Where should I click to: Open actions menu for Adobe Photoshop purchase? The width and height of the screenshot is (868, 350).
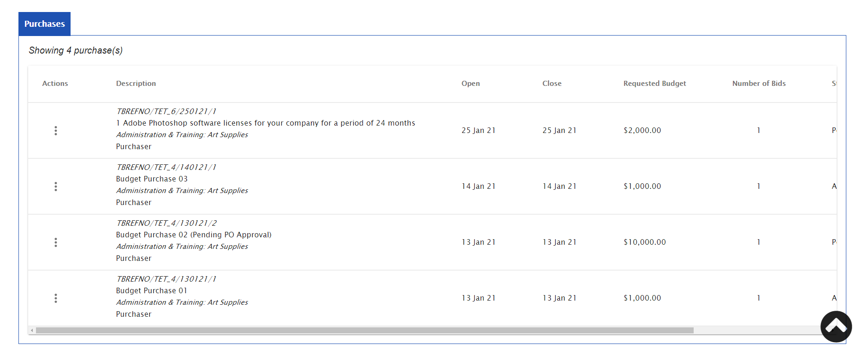pyautogui.click(x=56, y=131)
